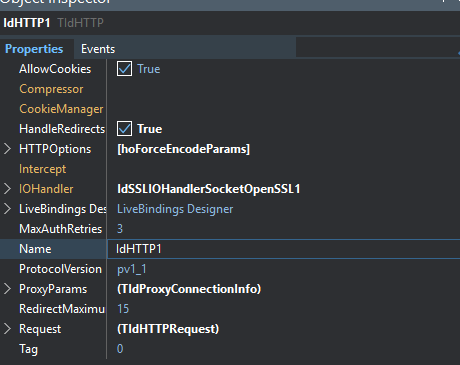Select the Name property label
460x365 pixels.
coord(35,249)
